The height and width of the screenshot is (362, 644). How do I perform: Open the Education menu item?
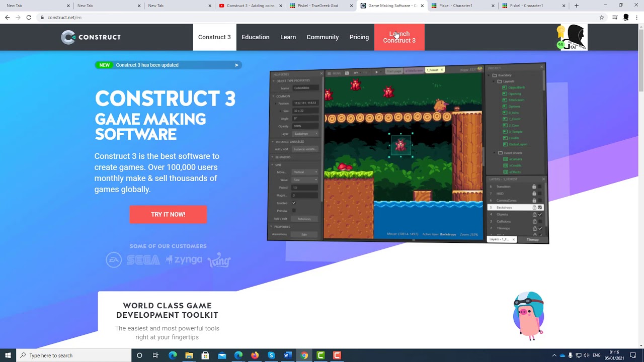(256, 37)
